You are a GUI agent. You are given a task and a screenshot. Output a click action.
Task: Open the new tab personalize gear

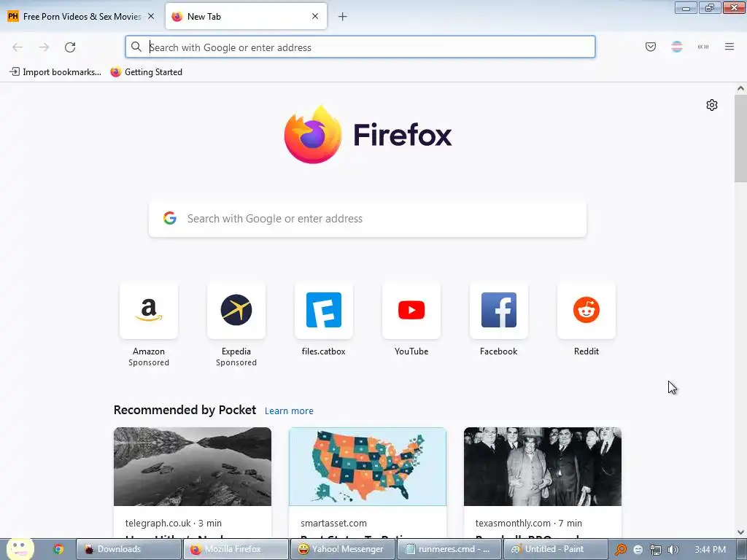point(712,105)
